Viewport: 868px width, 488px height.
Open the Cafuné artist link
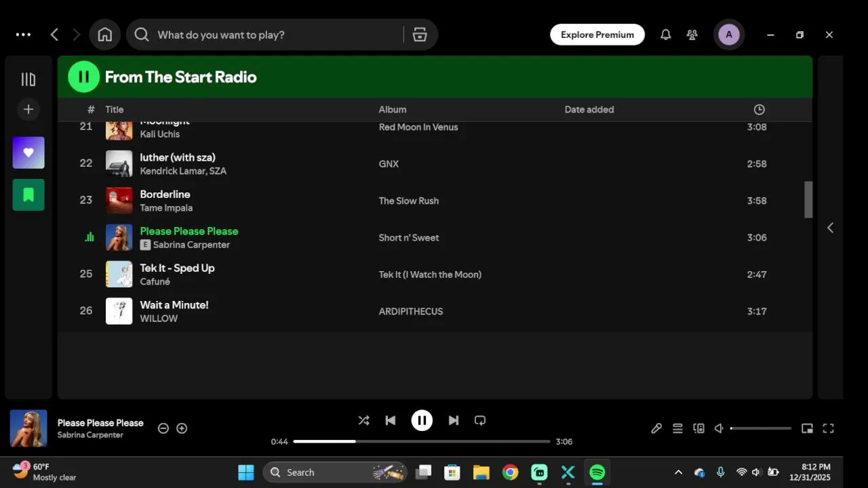155,282
